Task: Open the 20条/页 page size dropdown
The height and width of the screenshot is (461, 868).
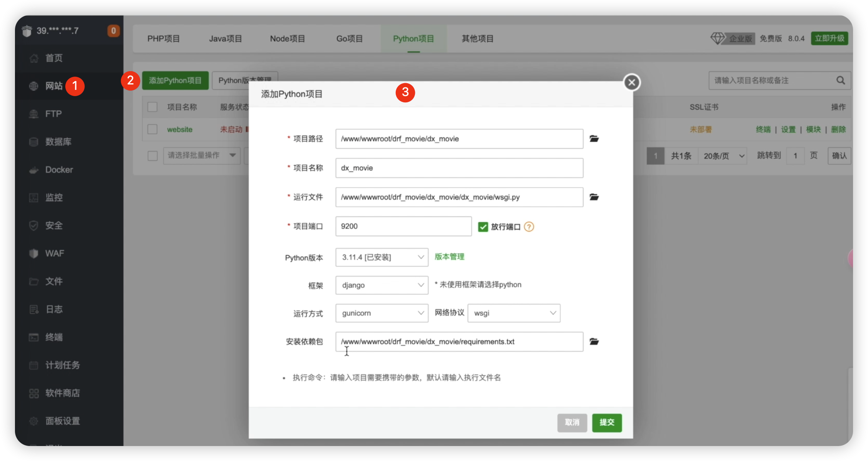Action: pyautogui.click(x=723, y=156)
